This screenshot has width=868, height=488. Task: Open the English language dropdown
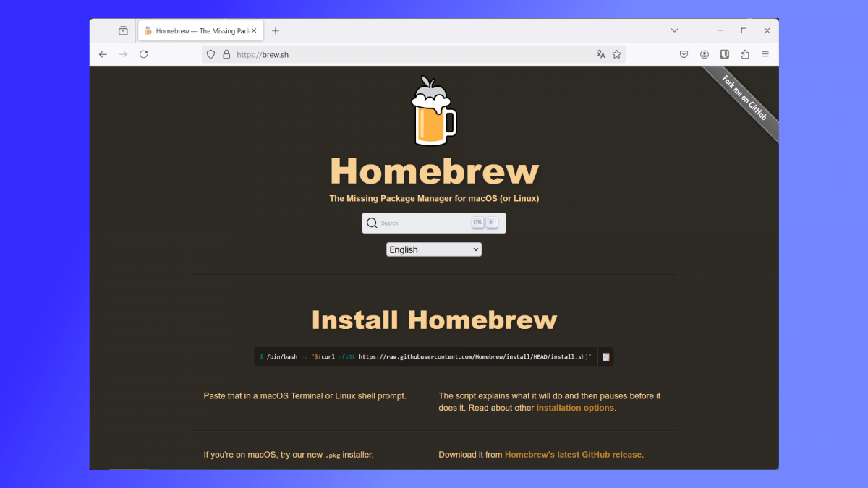click(x=434, y=249)
